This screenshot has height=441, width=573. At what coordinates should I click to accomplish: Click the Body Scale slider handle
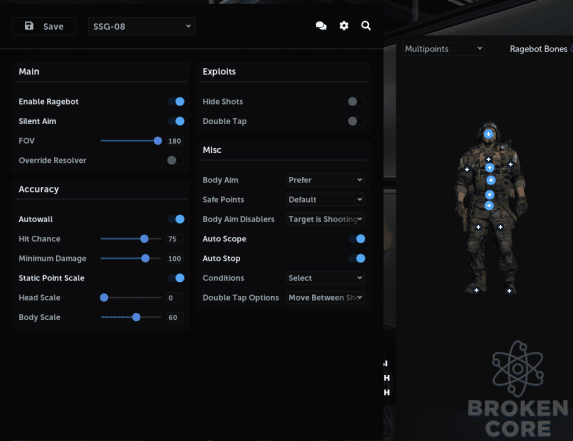pyautogui.click(x=136, y=317)
